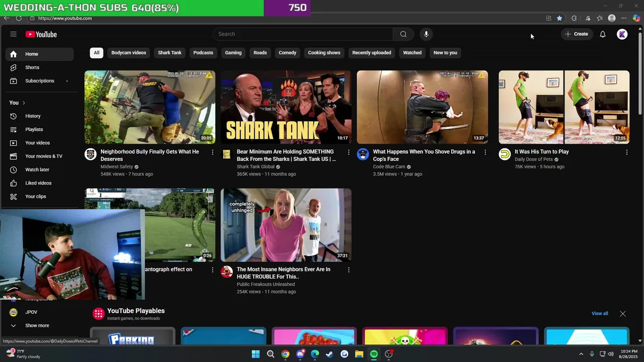Open Code Blue Cam channel avatar
644x362 pixels.
(x=363, y=154)
